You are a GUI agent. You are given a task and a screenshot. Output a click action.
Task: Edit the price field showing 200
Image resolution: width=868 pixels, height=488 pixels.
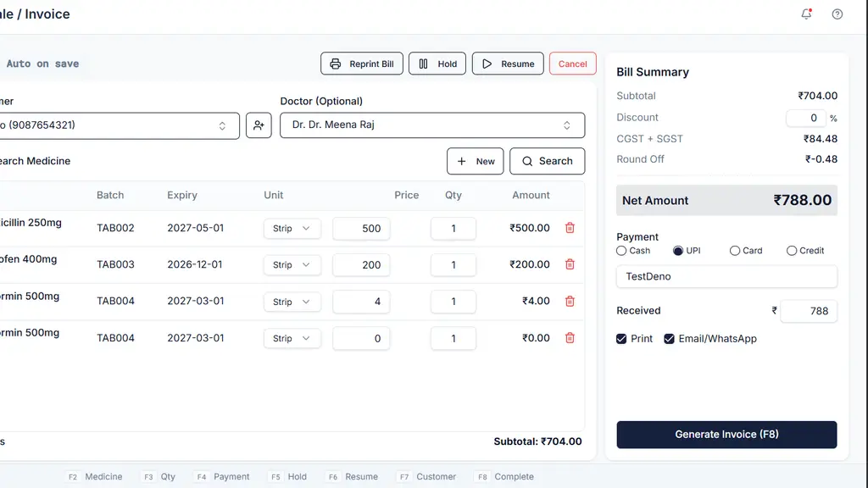[x=361, y=265]
